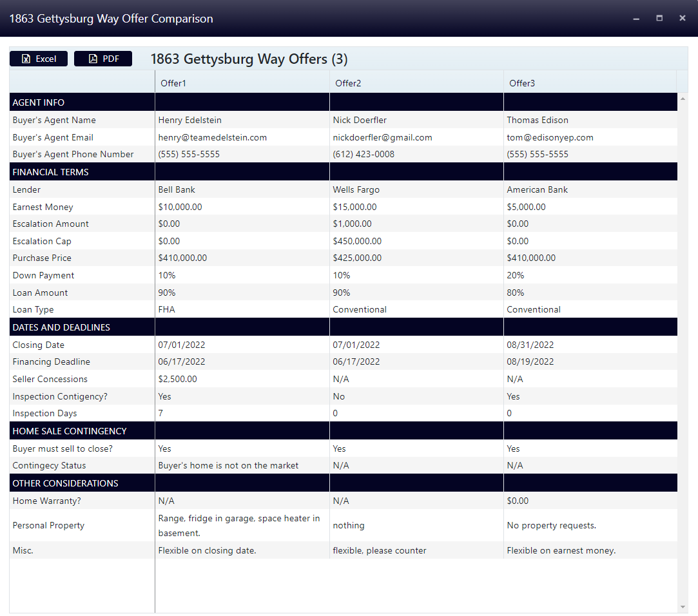Image resolution: width=698 pixels, height=616 pixels.
Task: Select the $425,000.00 purchase price cell
Action: (357, 258)
